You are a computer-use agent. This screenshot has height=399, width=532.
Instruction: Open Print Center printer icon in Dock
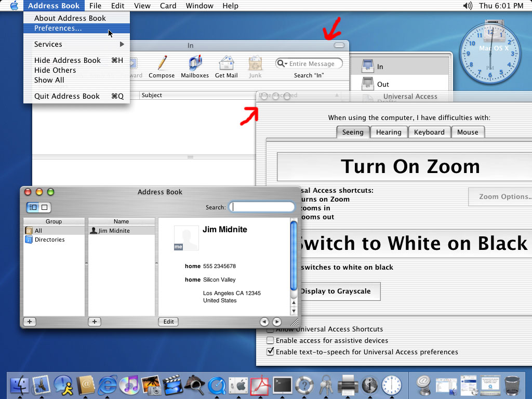348,385
